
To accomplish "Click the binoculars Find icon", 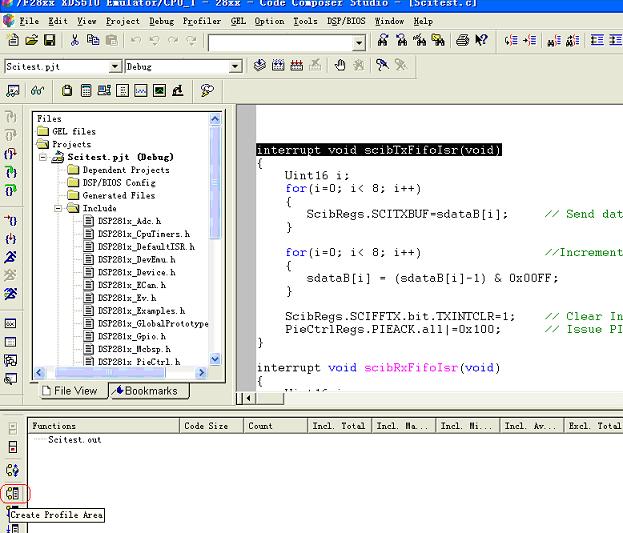I will click(x=381, y=41).
